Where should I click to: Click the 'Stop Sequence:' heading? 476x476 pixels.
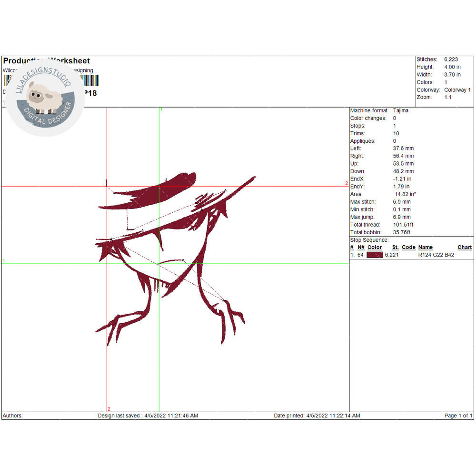pyautogui.click(x=369, y=240)
